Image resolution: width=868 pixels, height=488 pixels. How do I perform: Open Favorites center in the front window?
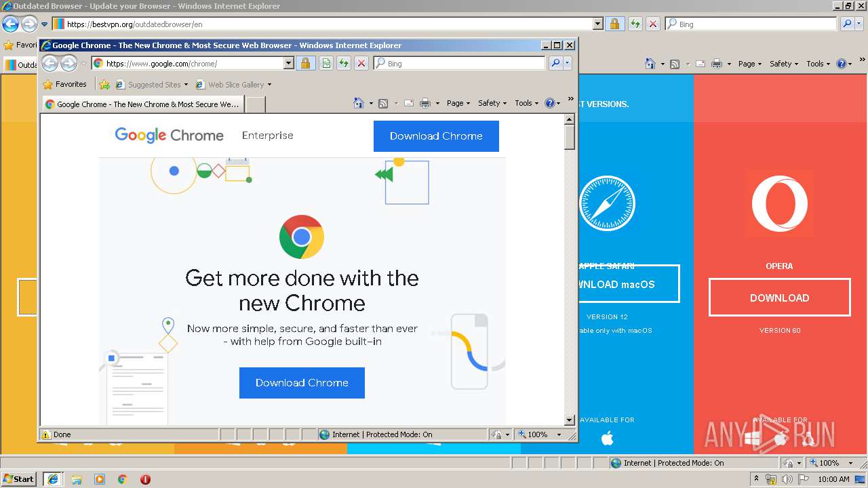(x=64, y=85)
